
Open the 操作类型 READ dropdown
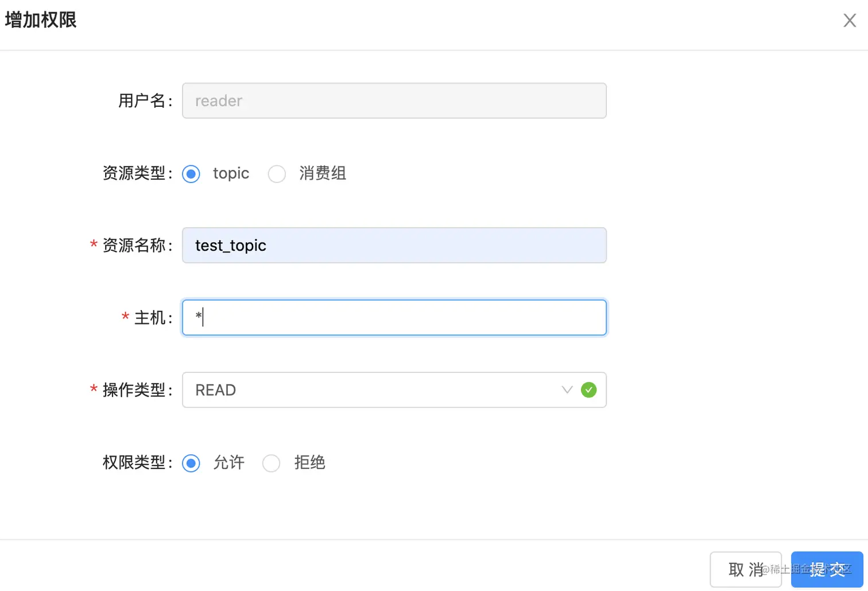394,390
